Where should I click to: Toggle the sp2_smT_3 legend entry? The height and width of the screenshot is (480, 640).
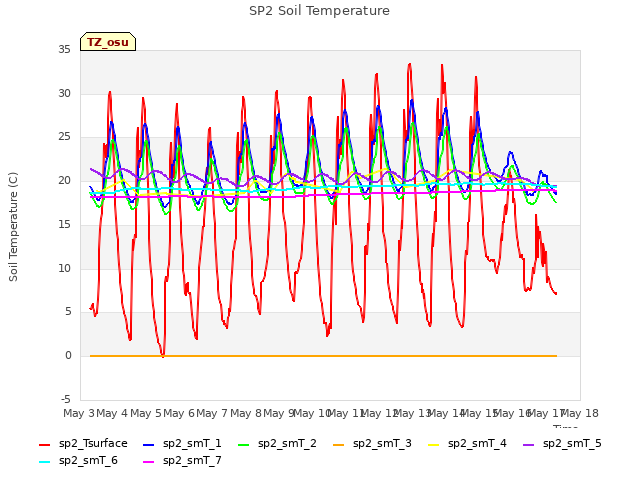(x=372, y=444)
